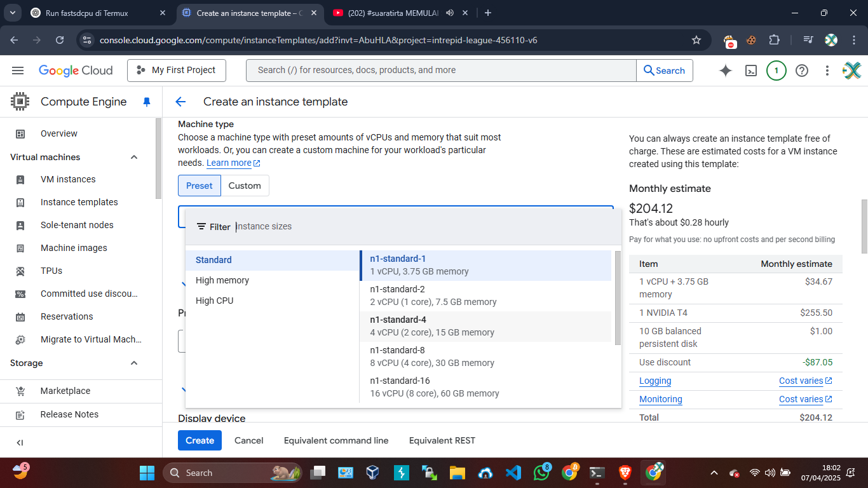Click the machine type list scrollbar
This screenshot has height=488, width=868.
(x=616, y=297)
